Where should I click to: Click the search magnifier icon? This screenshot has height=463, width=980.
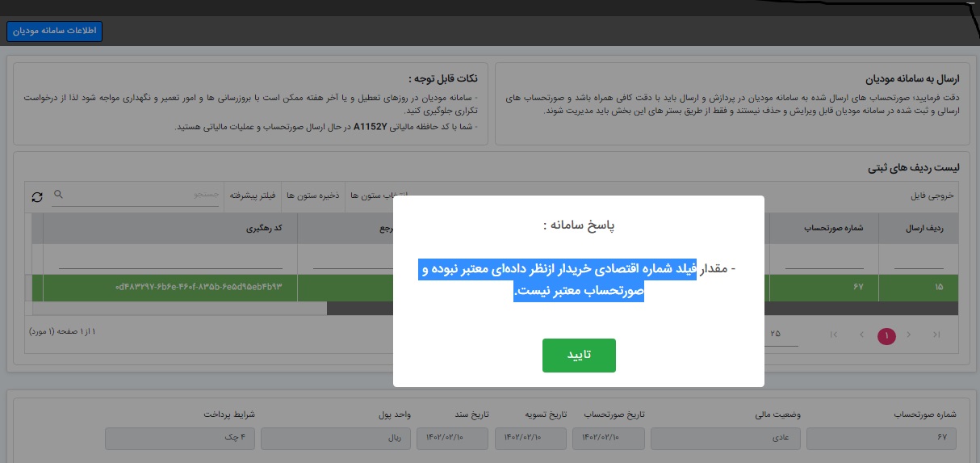(x=59, y=196)
